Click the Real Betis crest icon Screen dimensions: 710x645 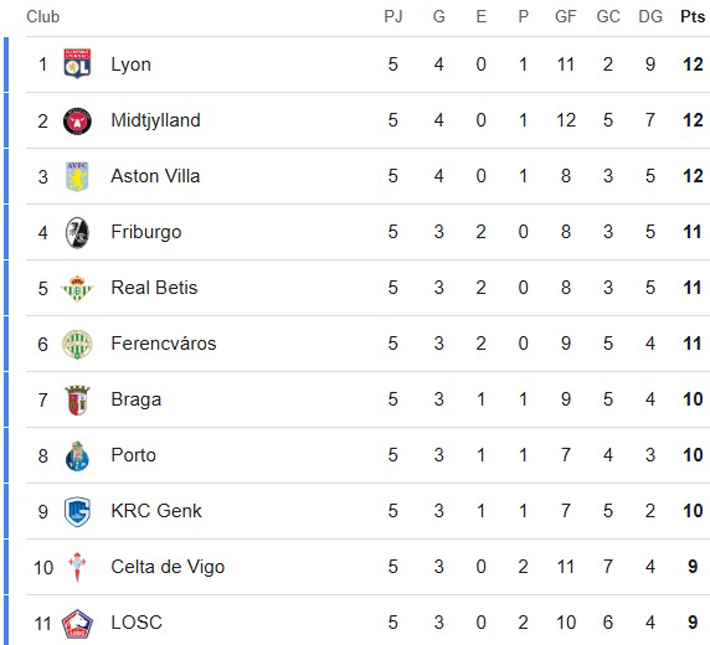[77, 288]
